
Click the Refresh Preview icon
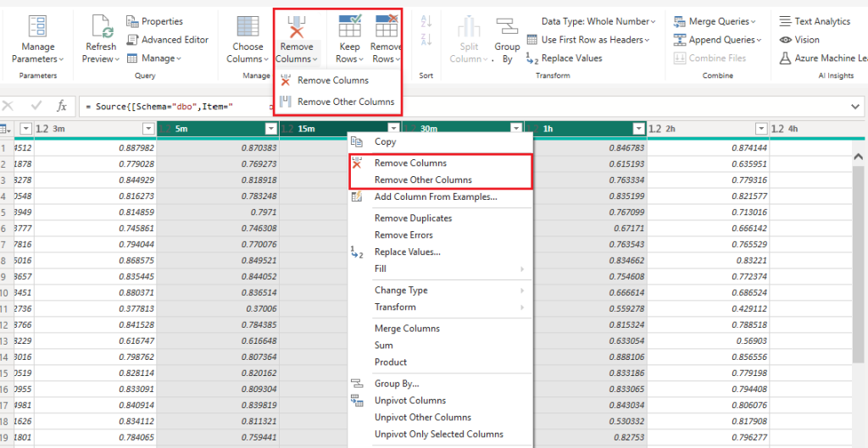[x=103, y=26]
